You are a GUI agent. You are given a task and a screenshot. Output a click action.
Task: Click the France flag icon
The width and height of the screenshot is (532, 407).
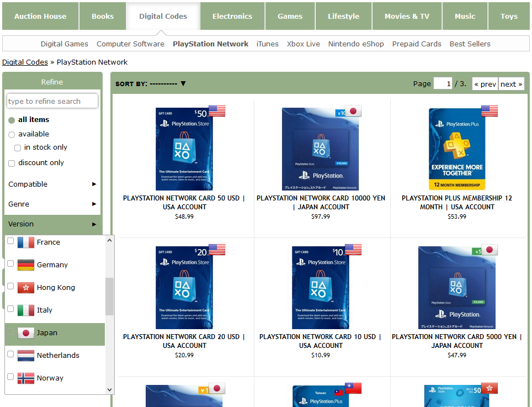coord(26,242)
